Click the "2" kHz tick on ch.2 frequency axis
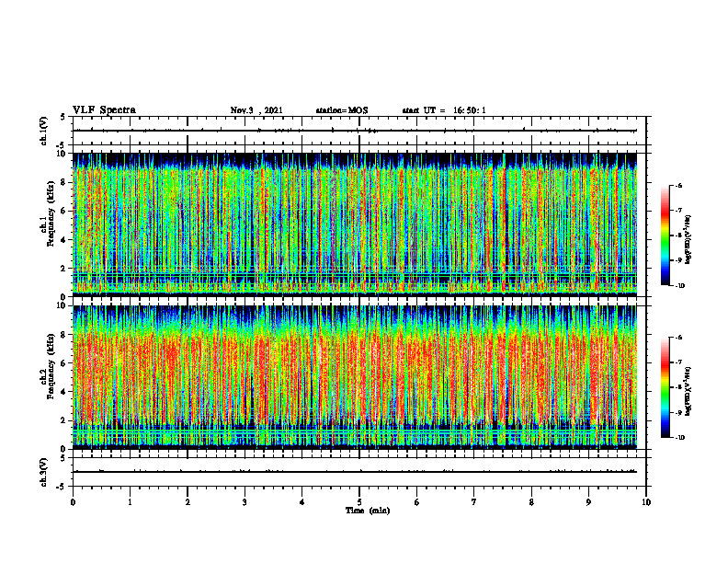 pos(64,420)
